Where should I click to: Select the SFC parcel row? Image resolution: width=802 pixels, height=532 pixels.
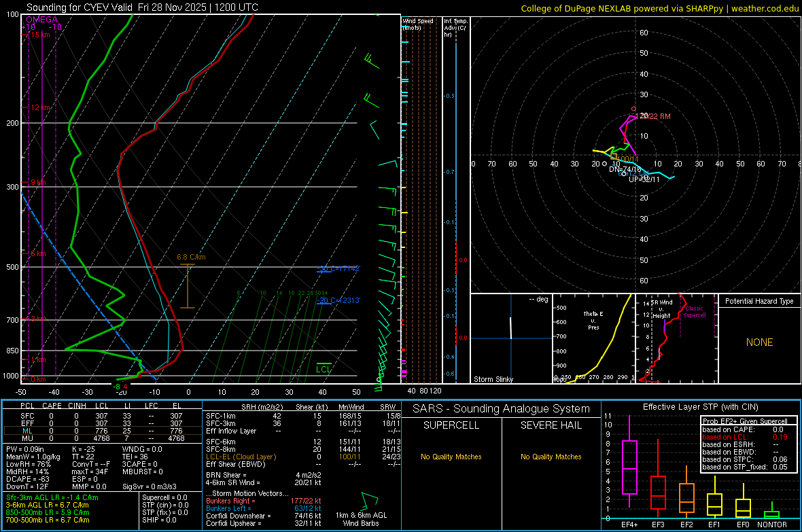point(103,416)
